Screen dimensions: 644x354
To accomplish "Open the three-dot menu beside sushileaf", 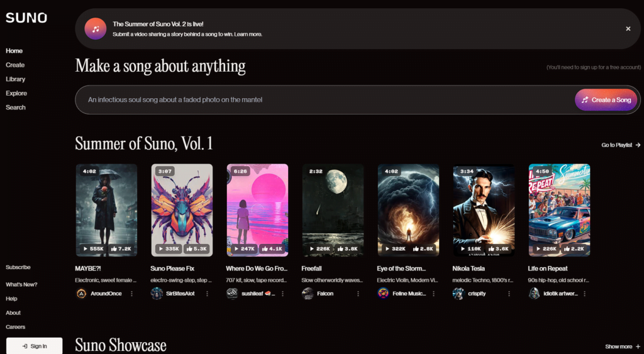I will pyautogui.click(x=282, y=294).
